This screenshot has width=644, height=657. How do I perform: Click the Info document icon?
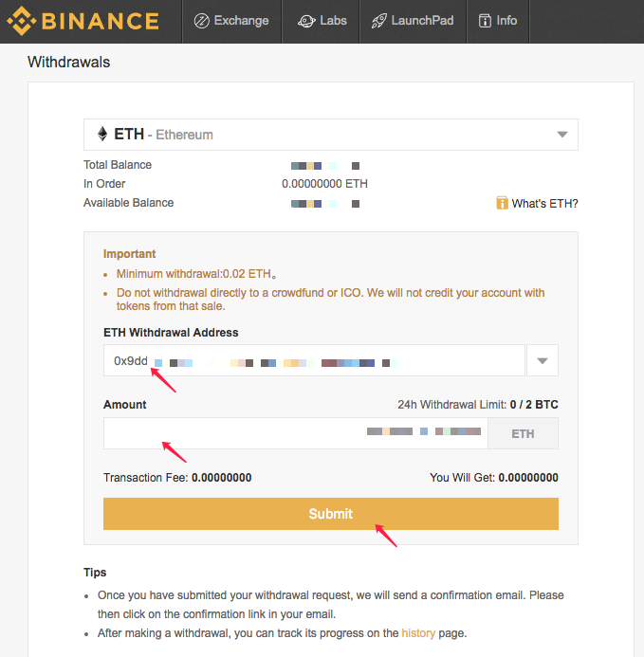(485, 21)
